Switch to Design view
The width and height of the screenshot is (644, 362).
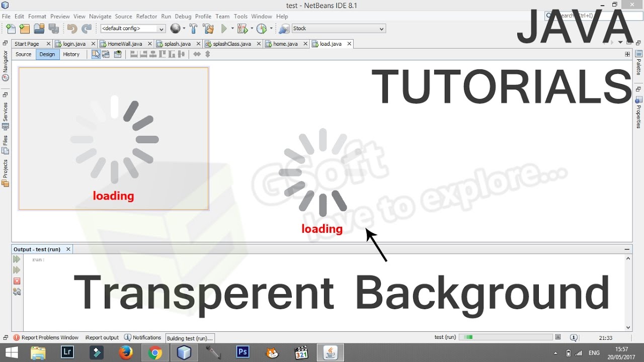pos(47,54)
